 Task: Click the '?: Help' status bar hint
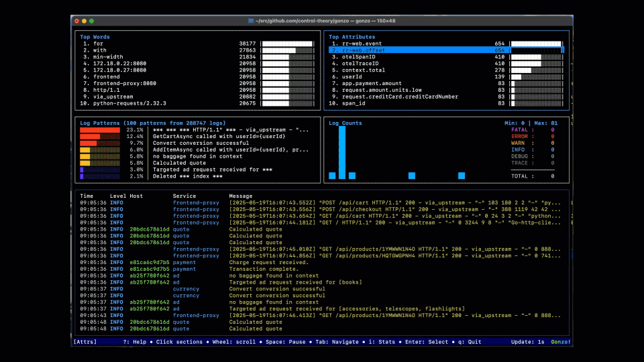135,342
